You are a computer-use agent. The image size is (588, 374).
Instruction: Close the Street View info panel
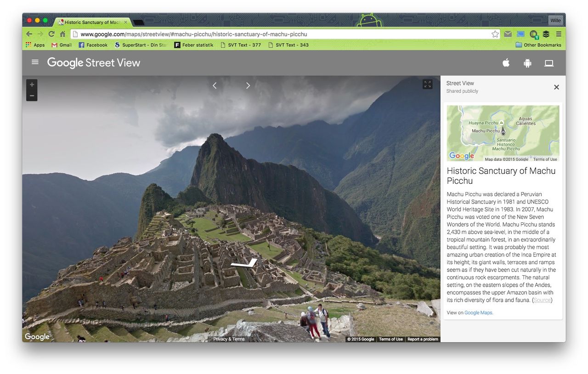pos(556,87)
